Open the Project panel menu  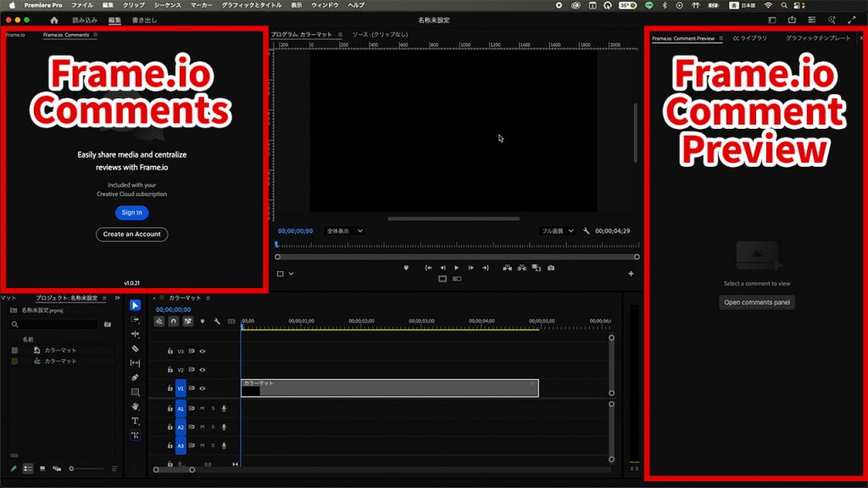(106, 298)
